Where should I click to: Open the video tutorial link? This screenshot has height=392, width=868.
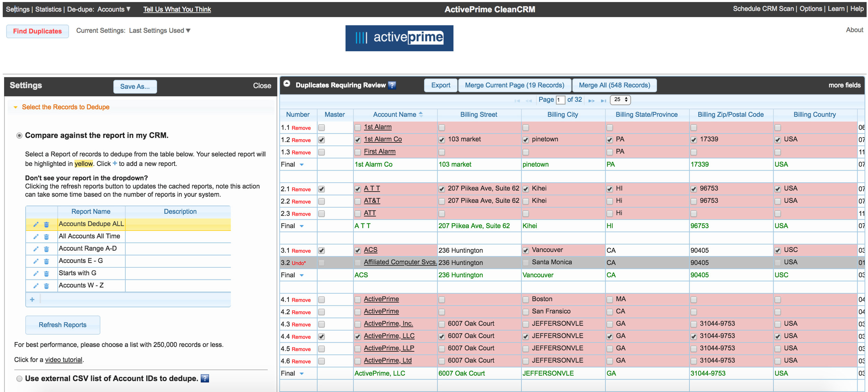click(x=64, y=360)
